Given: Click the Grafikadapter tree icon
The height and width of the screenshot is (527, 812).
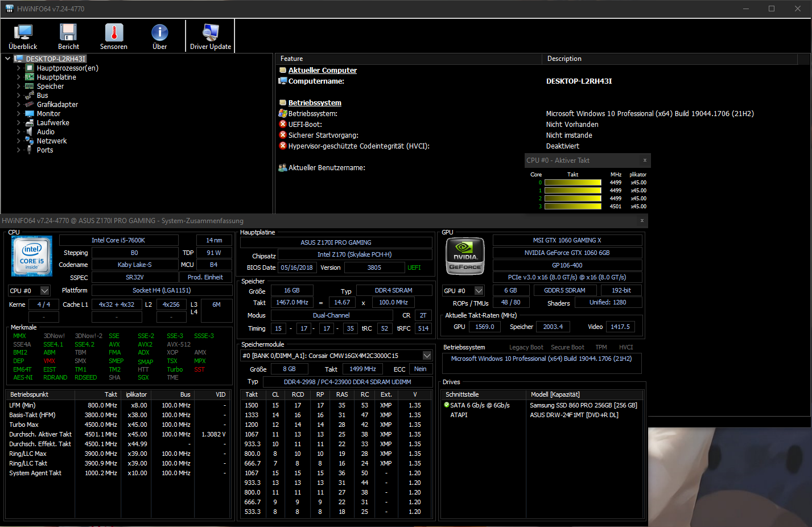Looking at the screenshot, I should [30, 105].
